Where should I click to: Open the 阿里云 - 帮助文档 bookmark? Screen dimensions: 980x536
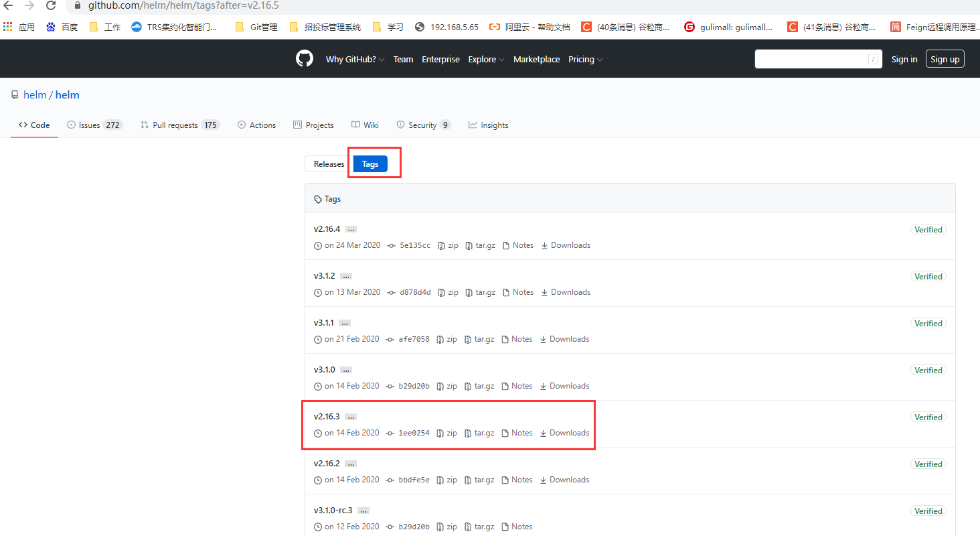(x=530, y=27)
